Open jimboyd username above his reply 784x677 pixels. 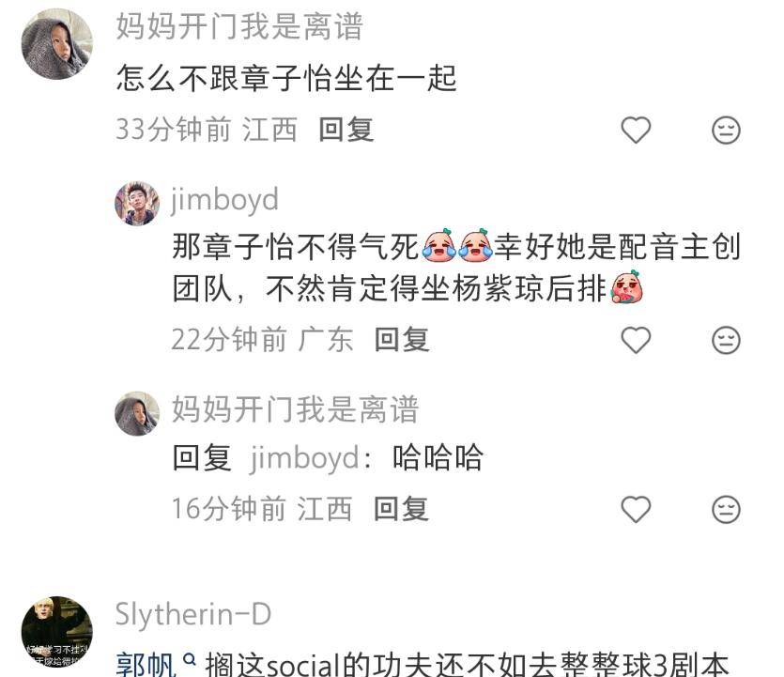click(224, 199)
